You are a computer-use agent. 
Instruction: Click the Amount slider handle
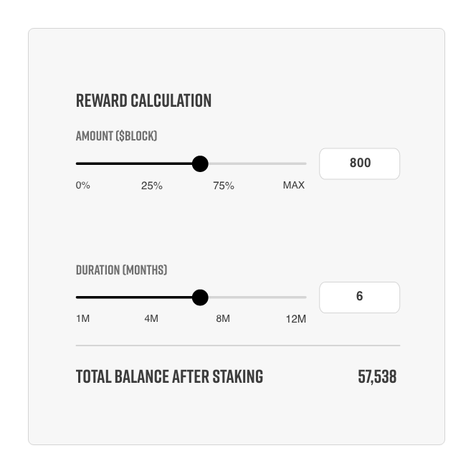(200, 163)
